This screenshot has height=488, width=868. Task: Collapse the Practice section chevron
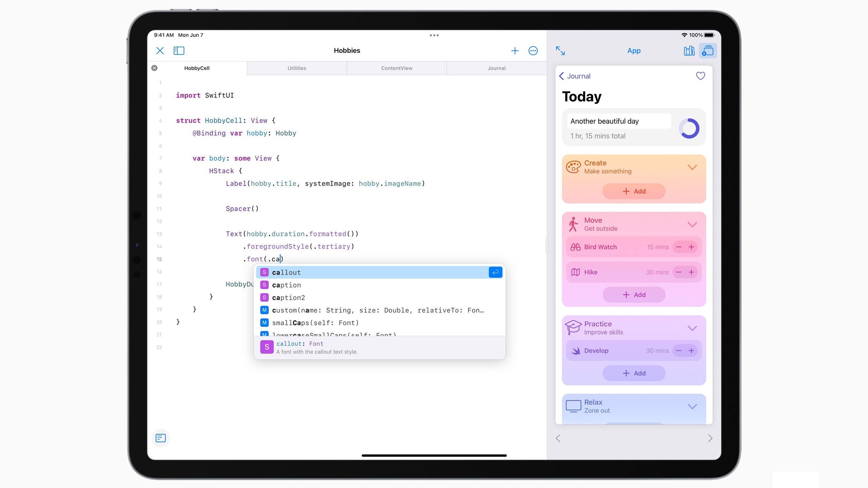tap(692, 328)
